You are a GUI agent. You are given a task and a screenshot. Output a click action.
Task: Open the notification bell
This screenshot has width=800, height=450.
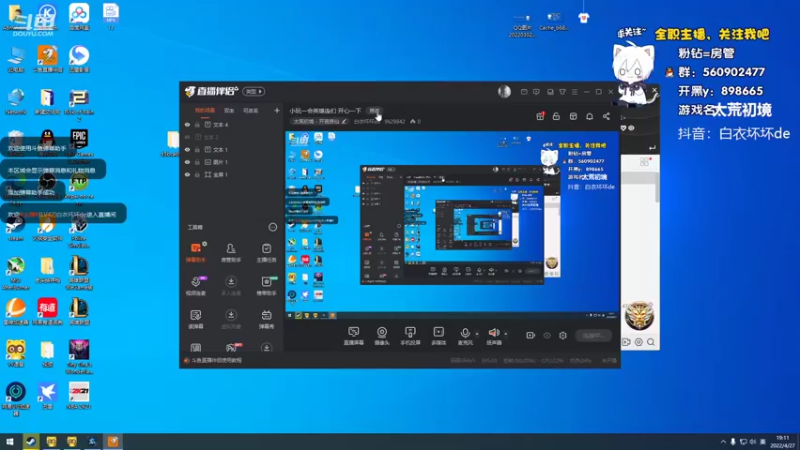(589, 116)
